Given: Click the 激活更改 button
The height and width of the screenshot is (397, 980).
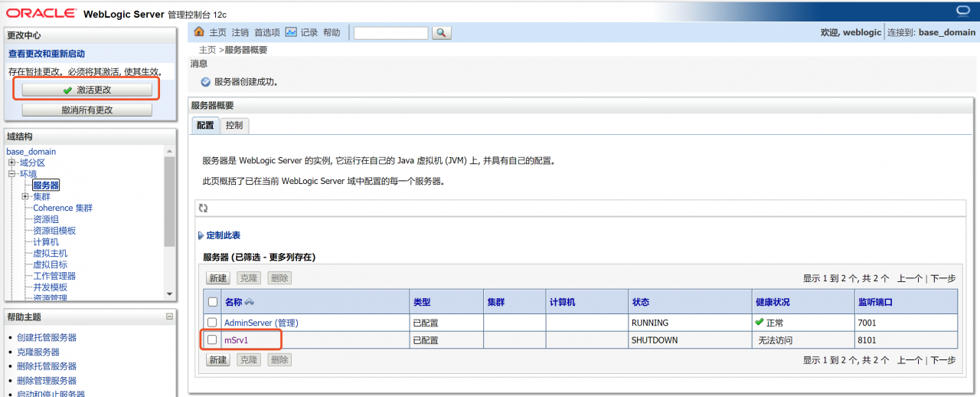Looking at the screenshot, I should (87, 90).
